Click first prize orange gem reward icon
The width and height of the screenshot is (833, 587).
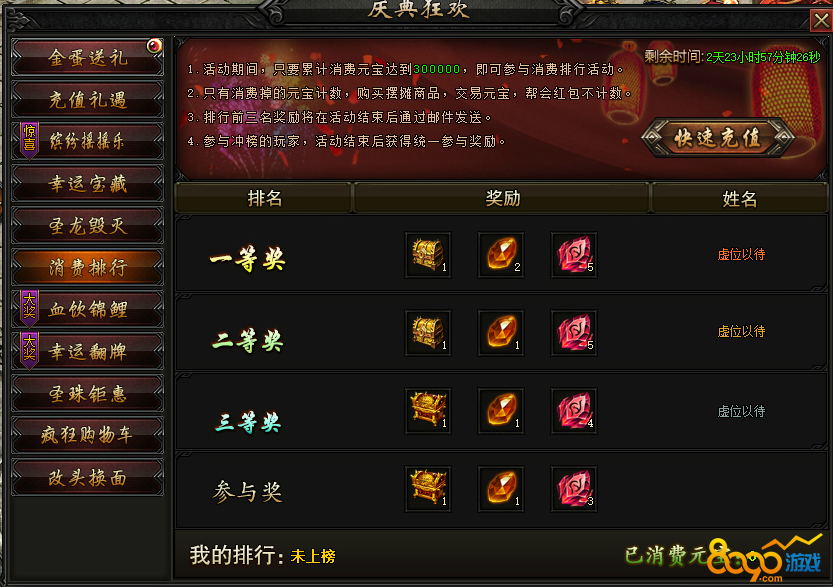click(501, 255)
